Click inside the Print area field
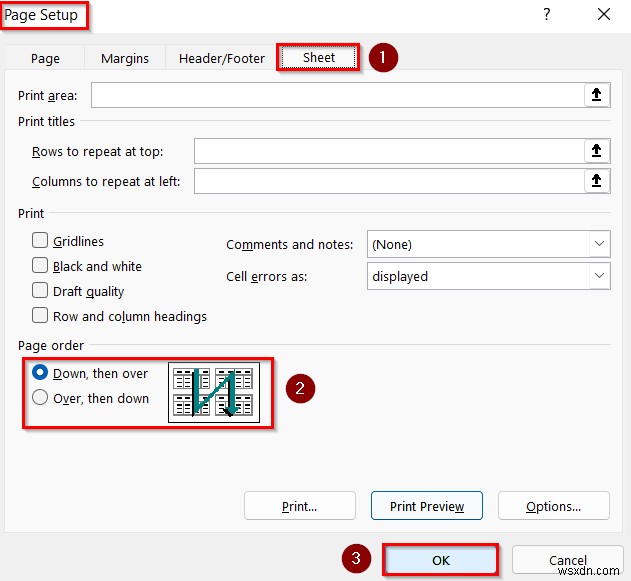 337,95
